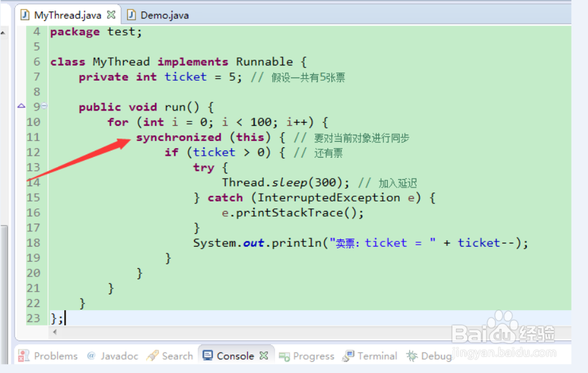Click the Javadoc @ icon
588x373 pixels.
pyautogui.click(x=91, y=355)
